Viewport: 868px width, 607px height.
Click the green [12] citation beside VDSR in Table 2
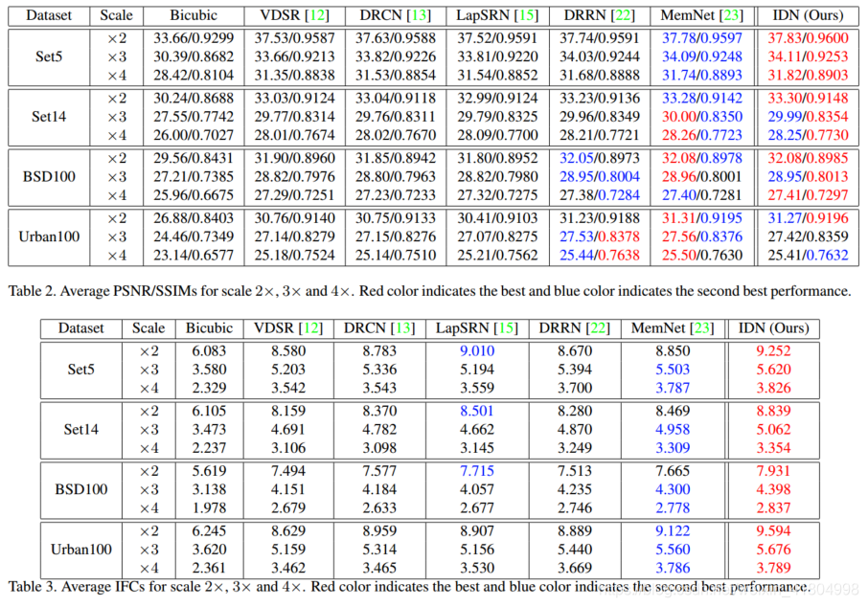[x=318, y=15]
